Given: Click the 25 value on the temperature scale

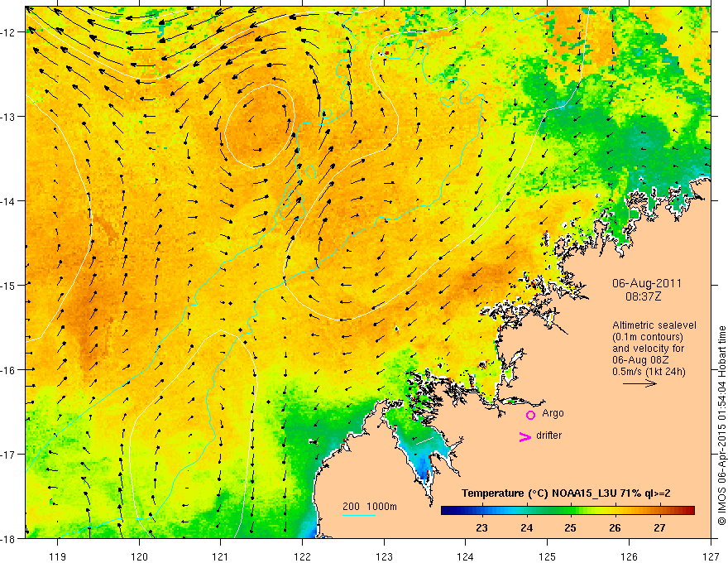Looking at the screenshot, I should [571, 527].
